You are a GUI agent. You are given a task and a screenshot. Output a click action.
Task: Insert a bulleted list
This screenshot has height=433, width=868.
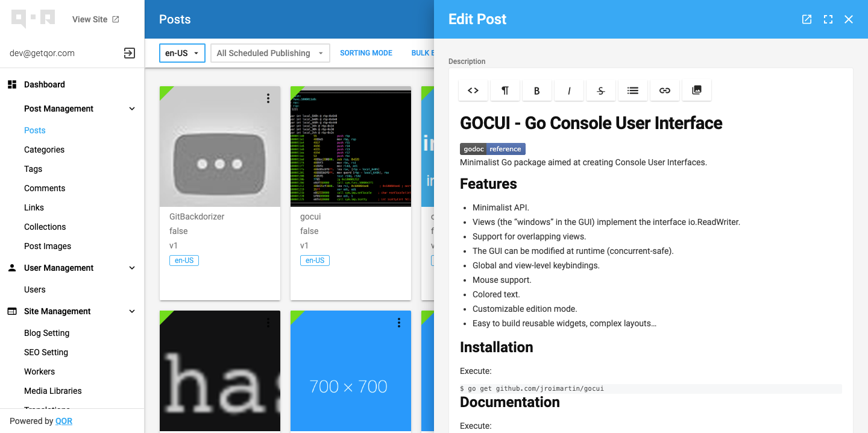coord(633,90)
